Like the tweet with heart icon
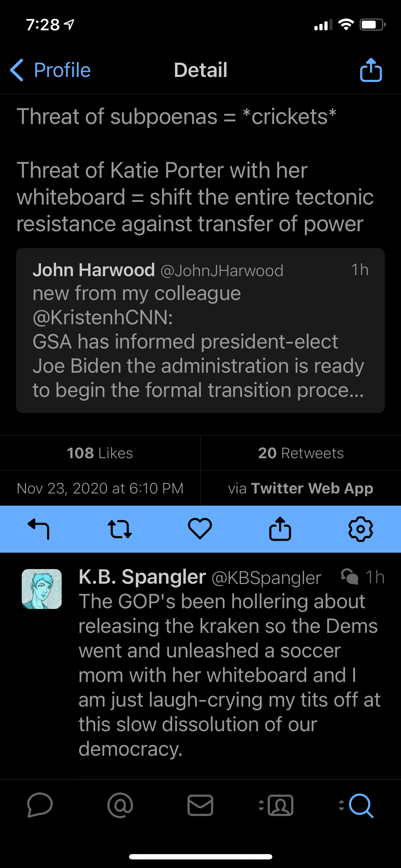The width and height of the screenshot is (401, 868). click(x=200, y=529)
